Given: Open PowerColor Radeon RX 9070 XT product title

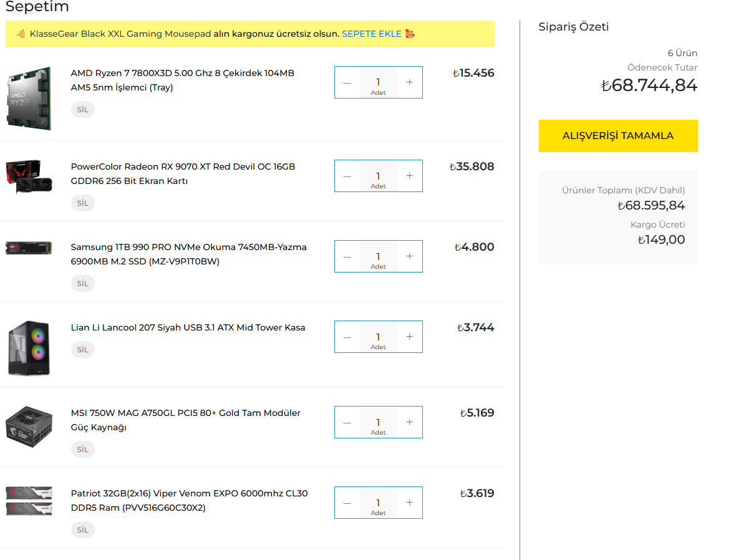Looking at the screenshot, I should [183, 174].
